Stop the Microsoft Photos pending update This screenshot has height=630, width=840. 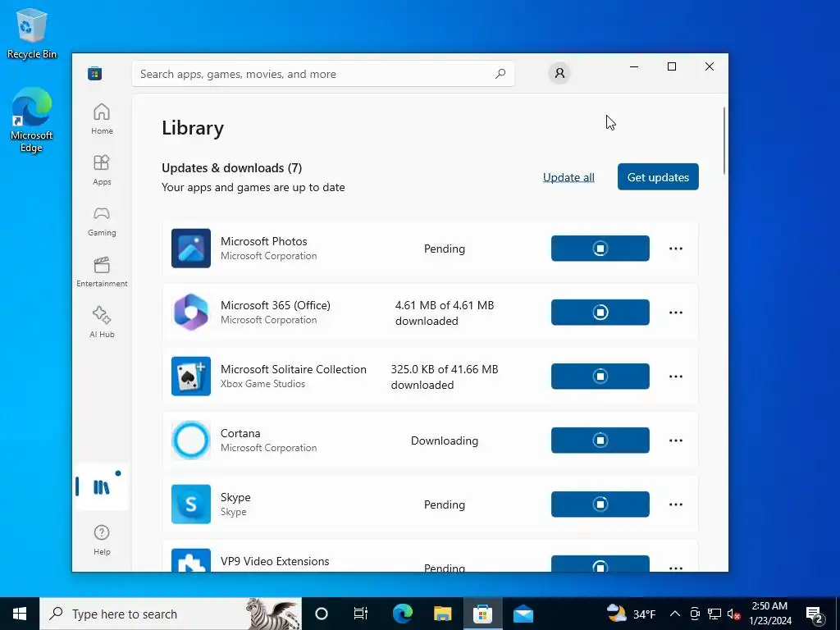[600, 248]
